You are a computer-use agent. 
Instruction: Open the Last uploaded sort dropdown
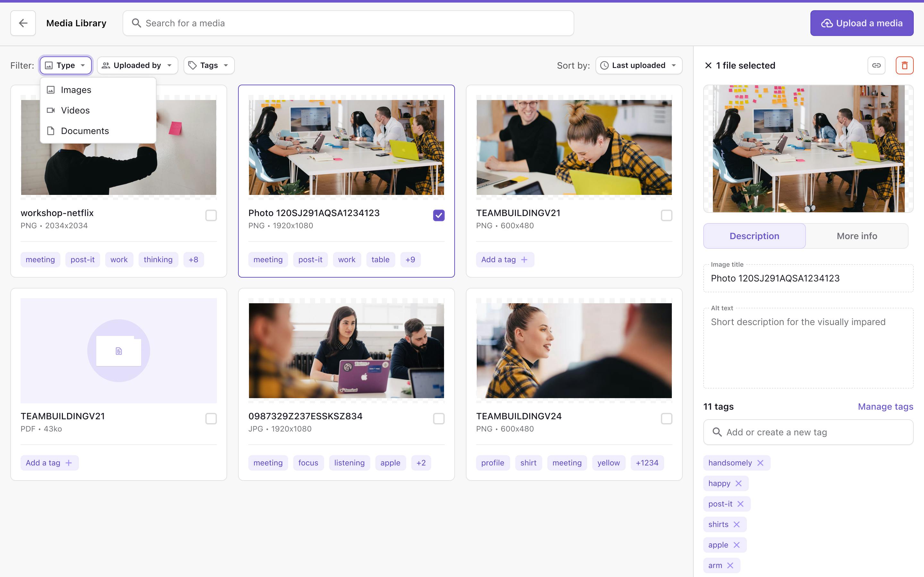point(639,65)
